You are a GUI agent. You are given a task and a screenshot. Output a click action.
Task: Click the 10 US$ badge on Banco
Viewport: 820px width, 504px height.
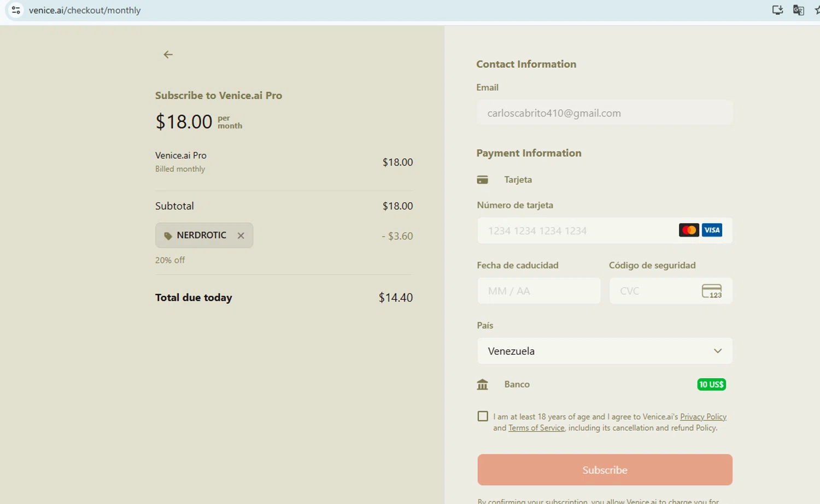[711, 384]
